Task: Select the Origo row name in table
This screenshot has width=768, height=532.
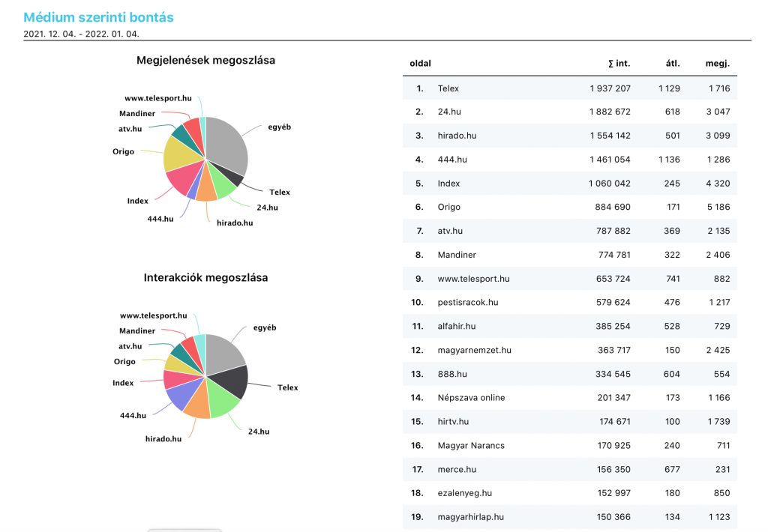Action: [449, 207]
